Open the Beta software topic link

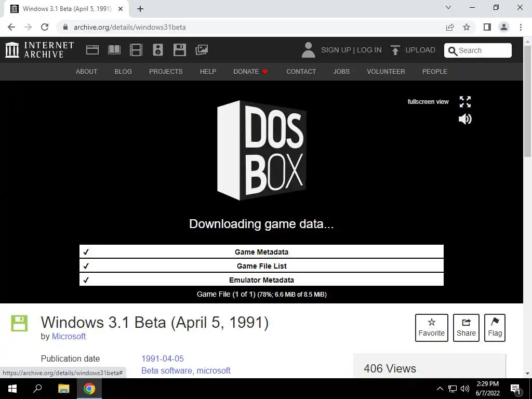point(167,370)
